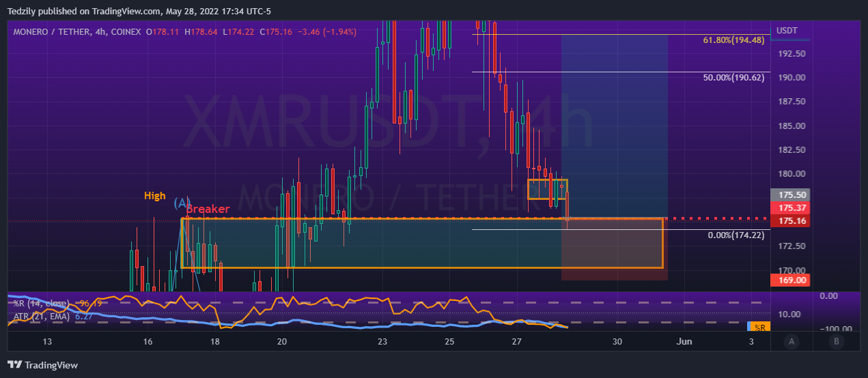Click date label 13 on the time axis

47,341
